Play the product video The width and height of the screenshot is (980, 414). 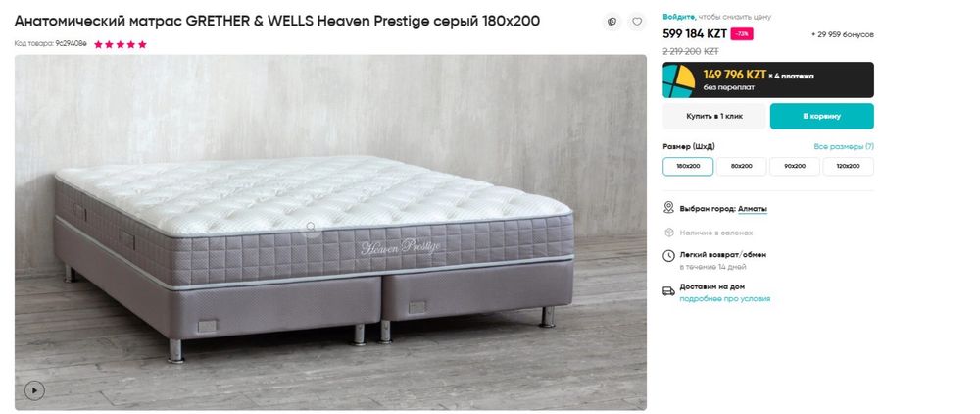(34, 389)
